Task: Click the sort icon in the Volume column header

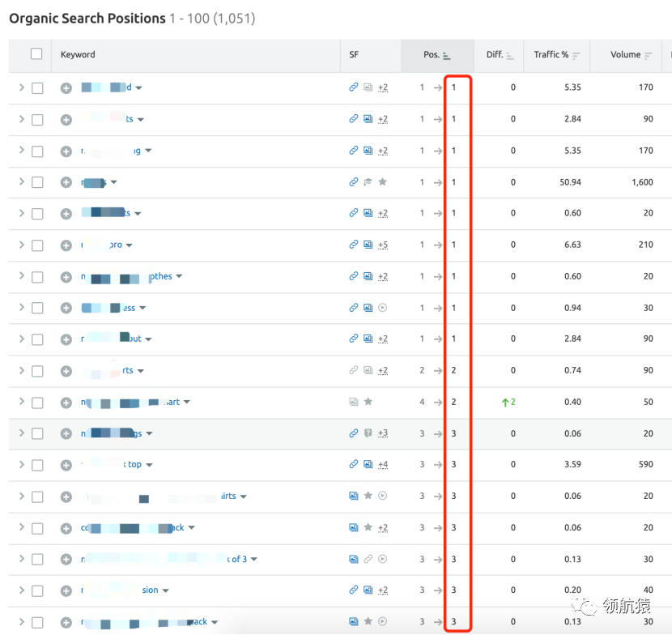Action: pos(648,56)
